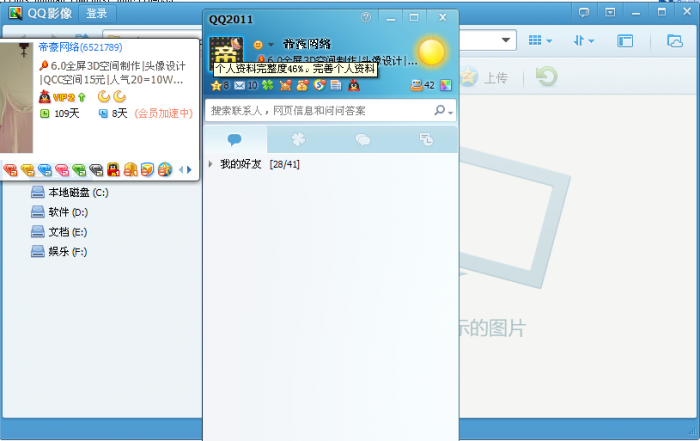Switch to the group chat bubbles tab

pyautogui.click(x=362, y=140)
